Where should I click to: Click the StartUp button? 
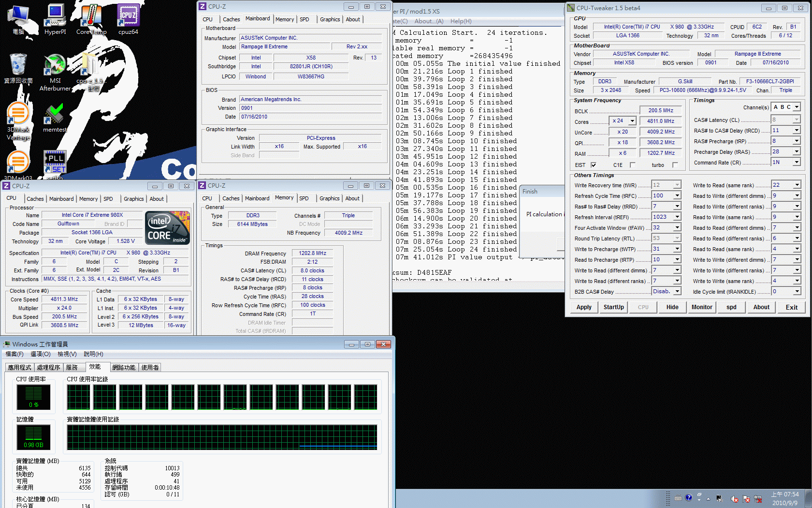(614, 307)
